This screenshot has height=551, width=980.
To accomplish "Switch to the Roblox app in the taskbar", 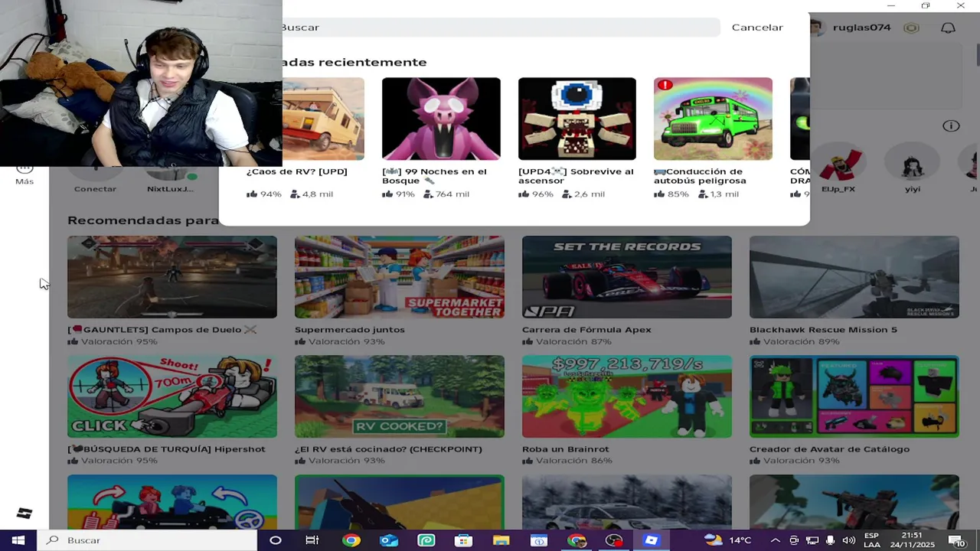I will coord(651,540).
